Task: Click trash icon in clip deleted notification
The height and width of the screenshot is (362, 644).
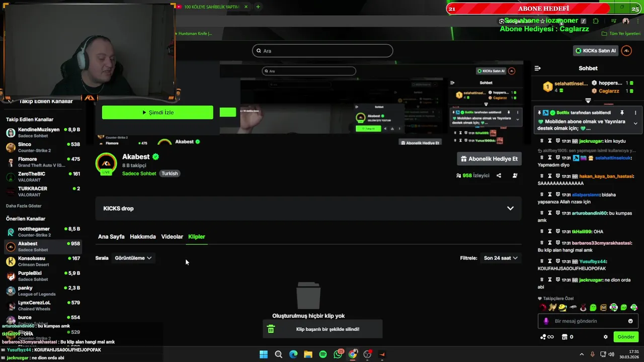Action: click(271, 329)
